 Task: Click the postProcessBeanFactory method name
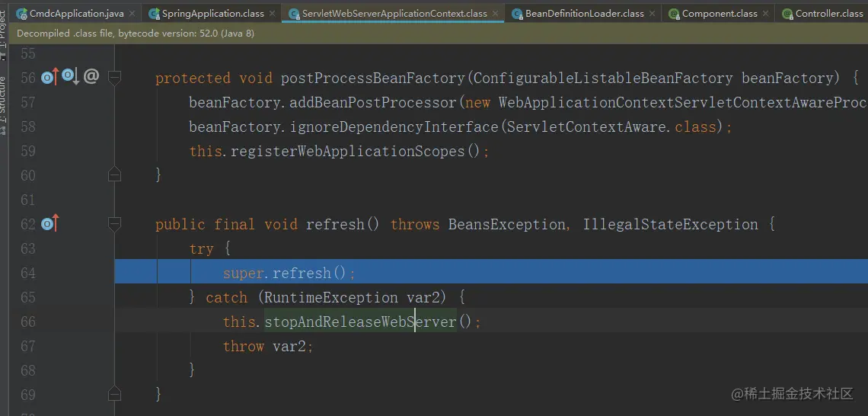click(x=373, y=78)
